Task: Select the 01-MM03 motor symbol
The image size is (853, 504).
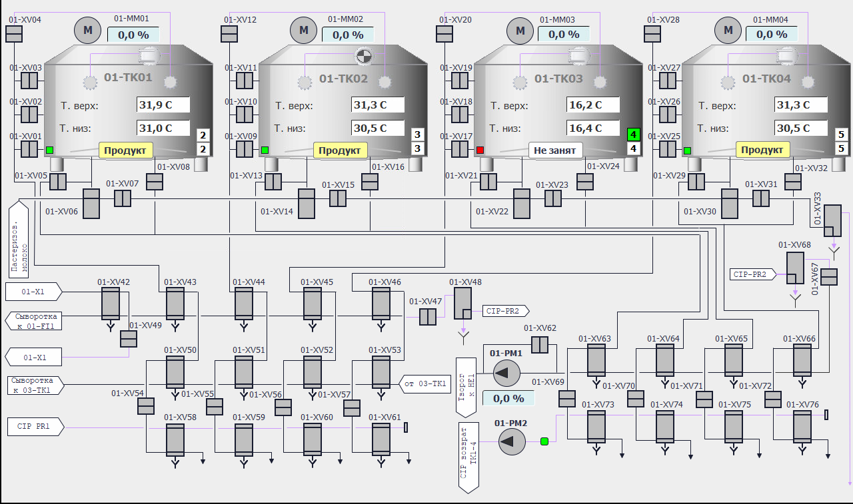Action: (x=519, y=30)
